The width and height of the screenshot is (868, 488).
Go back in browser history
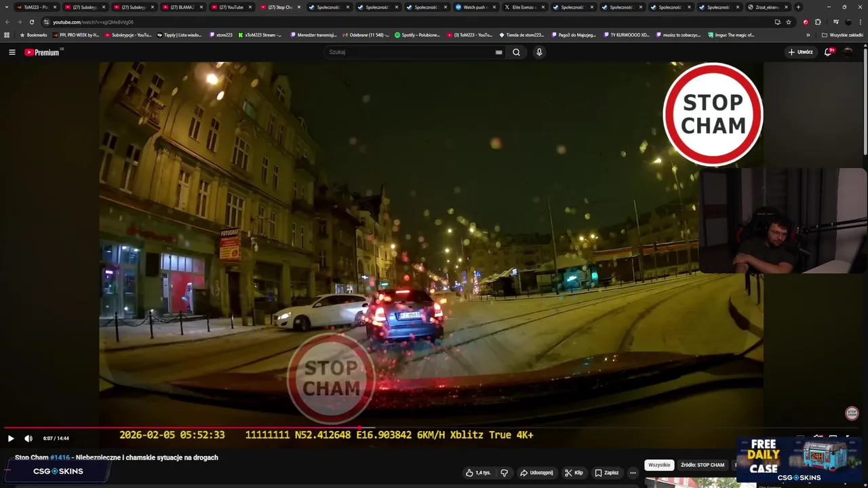point(7,22)
